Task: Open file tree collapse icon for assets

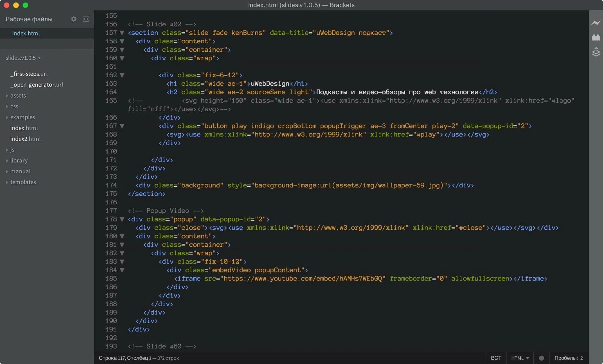Action: pyautogui.click(x=7, y=95)
